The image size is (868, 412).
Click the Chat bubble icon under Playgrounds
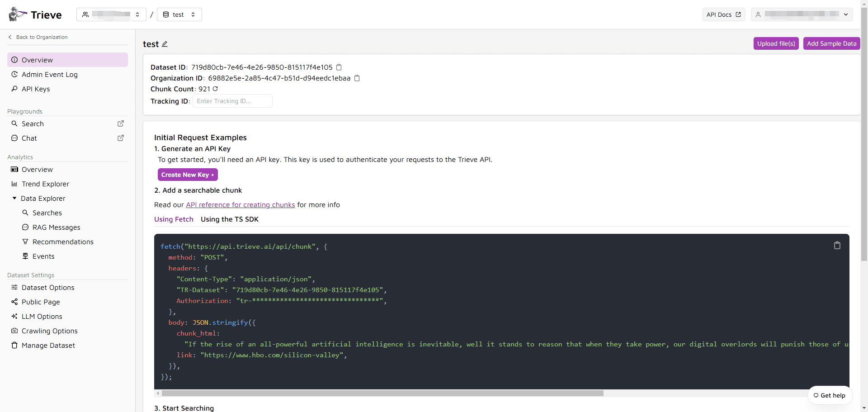(x=14, y=138)
